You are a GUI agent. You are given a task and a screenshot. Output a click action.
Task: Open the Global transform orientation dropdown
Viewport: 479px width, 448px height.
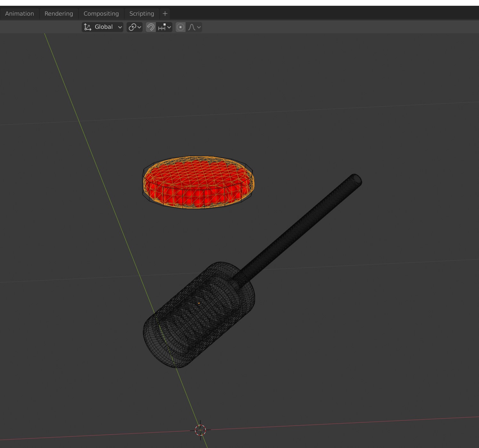point(103,27)
